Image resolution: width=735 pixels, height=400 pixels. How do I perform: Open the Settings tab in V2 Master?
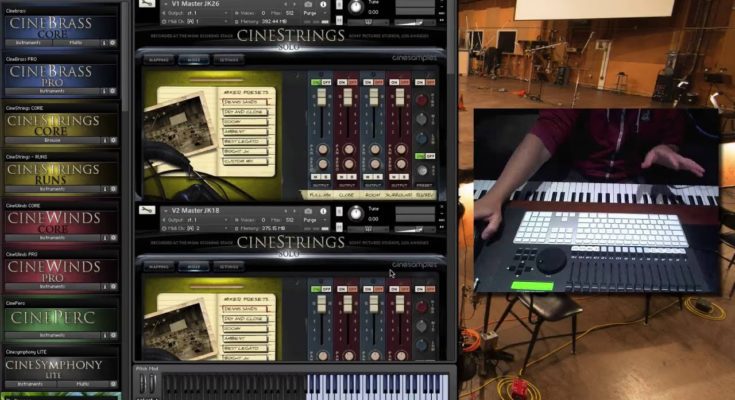tap(229, 267)
